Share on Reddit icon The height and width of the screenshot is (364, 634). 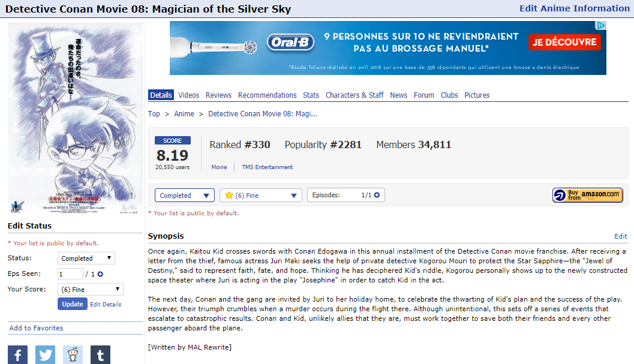(x=73, y=354)
